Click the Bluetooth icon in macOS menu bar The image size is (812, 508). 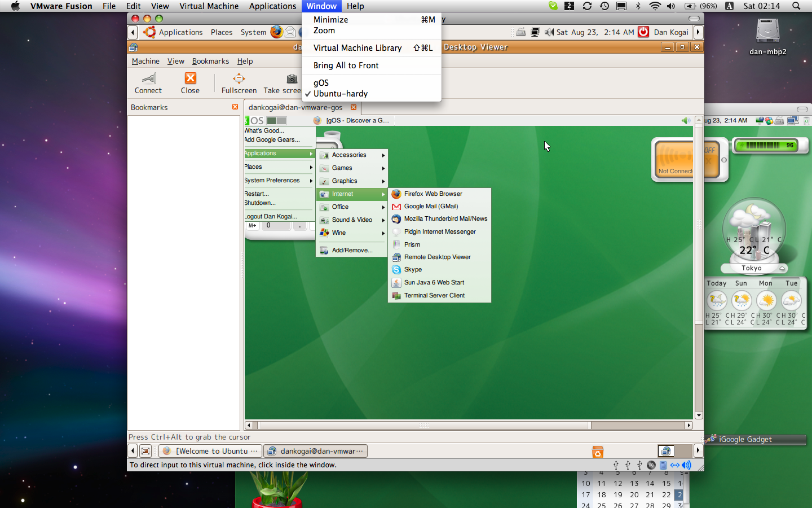[x=638, y=6]
